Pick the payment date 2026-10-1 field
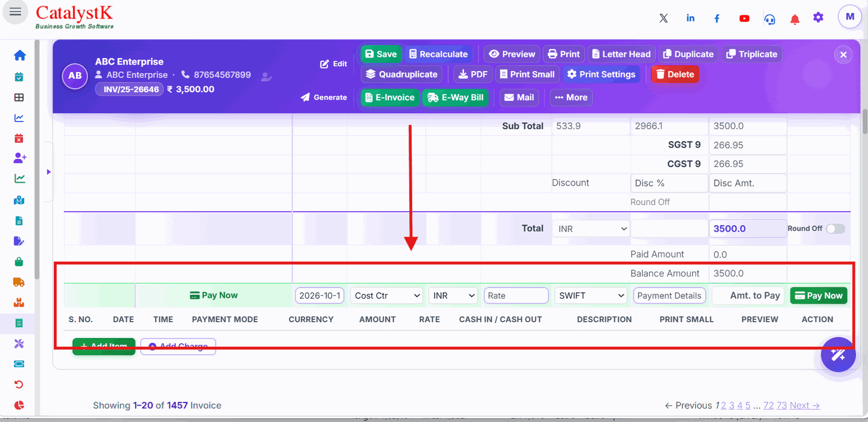 tap(320, 296)
